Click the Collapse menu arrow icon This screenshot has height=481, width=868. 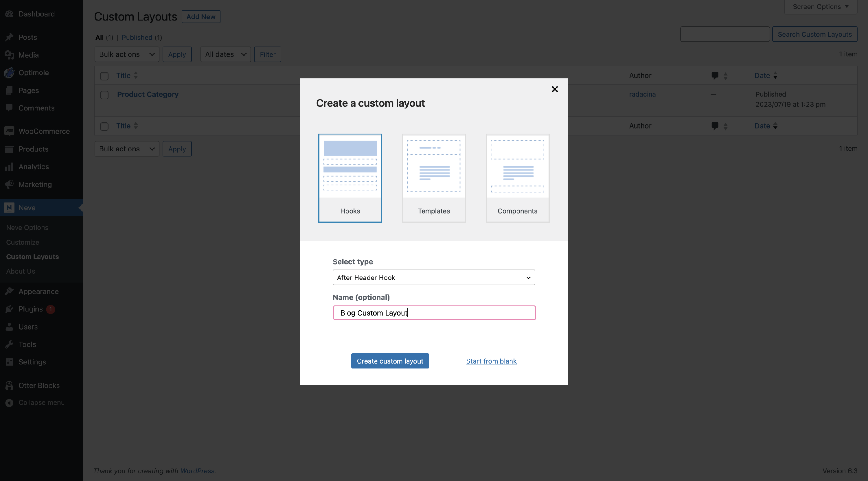(10, 403)
